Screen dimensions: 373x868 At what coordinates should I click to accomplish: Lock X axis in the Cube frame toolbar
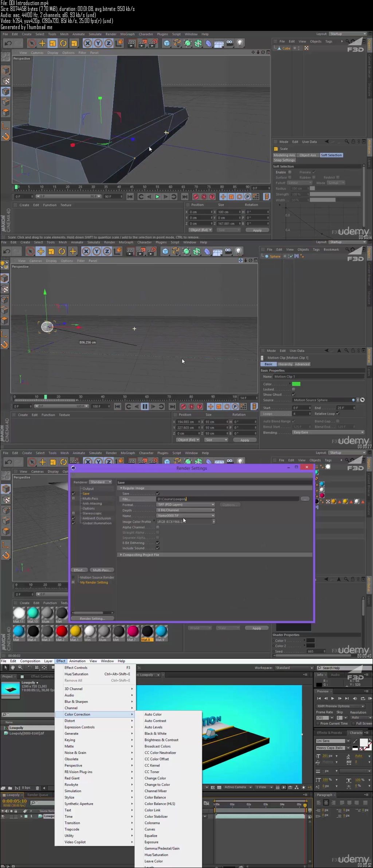(x=87, y=43)
